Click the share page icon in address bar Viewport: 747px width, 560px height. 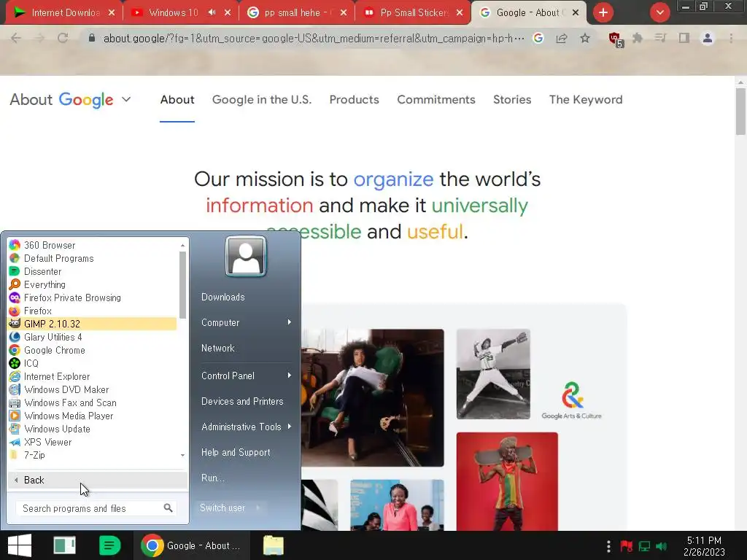click(562, 39)
